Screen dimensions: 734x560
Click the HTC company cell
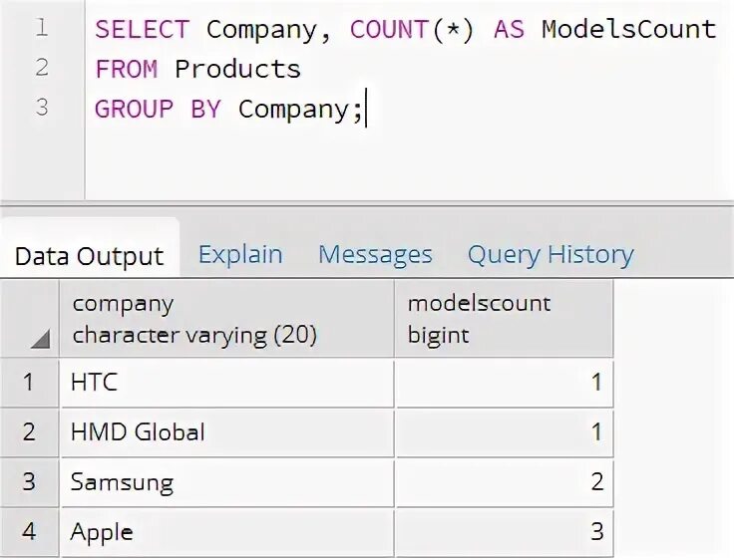pos(226,382)
